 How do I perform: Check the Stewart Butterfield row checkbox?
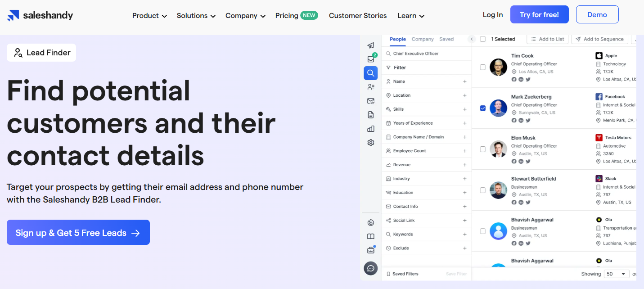tap(483, 190)
